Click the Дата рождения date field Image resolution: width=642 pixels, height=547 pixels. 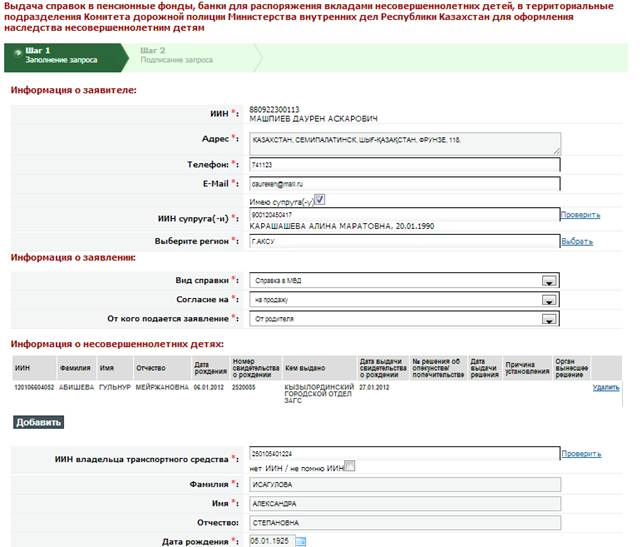pos(270,542)
